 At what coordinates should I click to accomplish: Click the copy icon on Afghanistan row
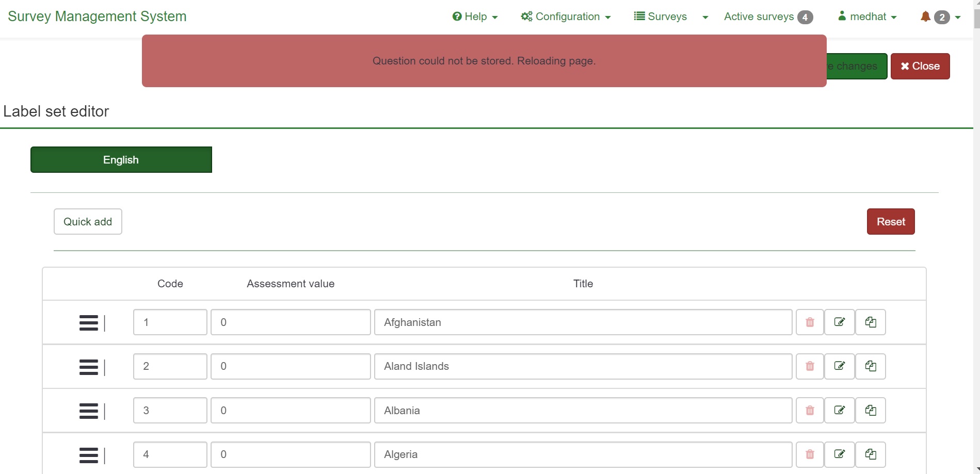coord(871,322)
